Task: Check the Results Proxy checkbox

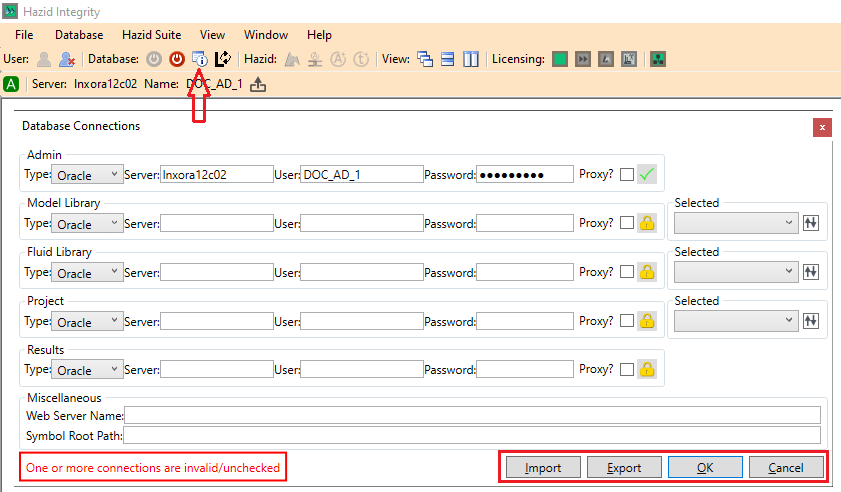Action: coord(626,370)
